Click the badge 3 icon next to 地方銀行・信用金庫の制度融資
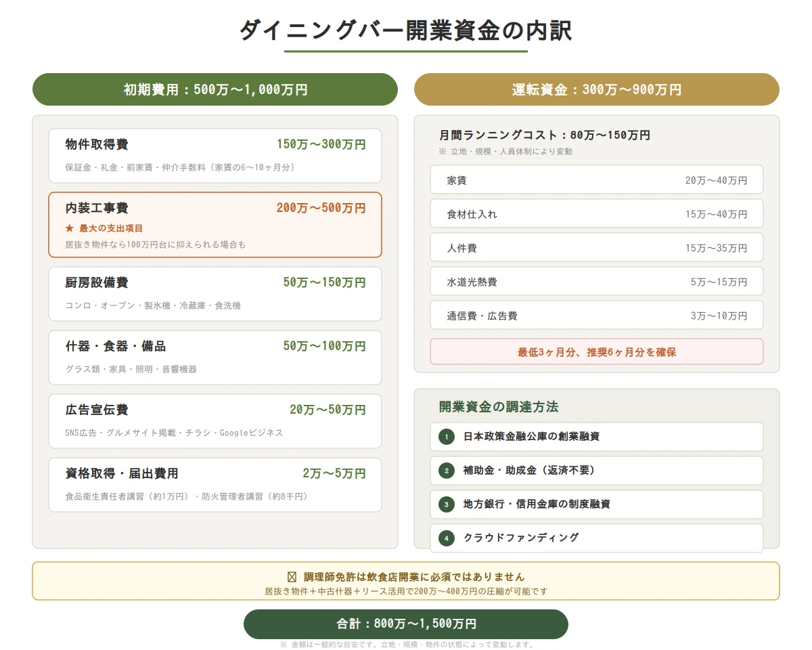The height and width of the screenshot is (650, 812). [x=446, y=504]
